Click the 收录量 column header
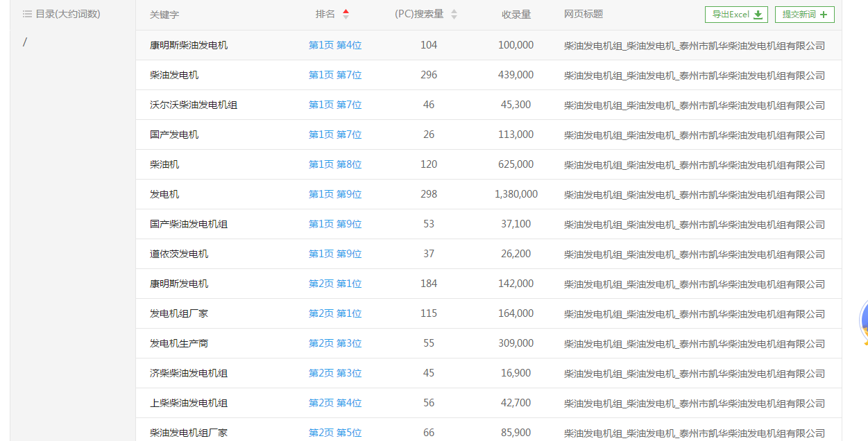The height and width of the screenshot is (441, 868). pyautogui.click(x=516, y=15)
